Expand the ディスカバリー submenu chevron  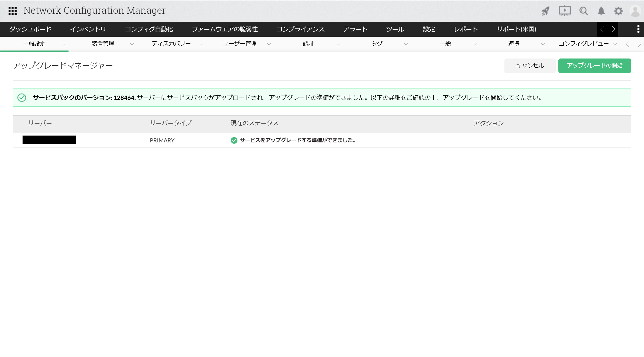(200, 44)
